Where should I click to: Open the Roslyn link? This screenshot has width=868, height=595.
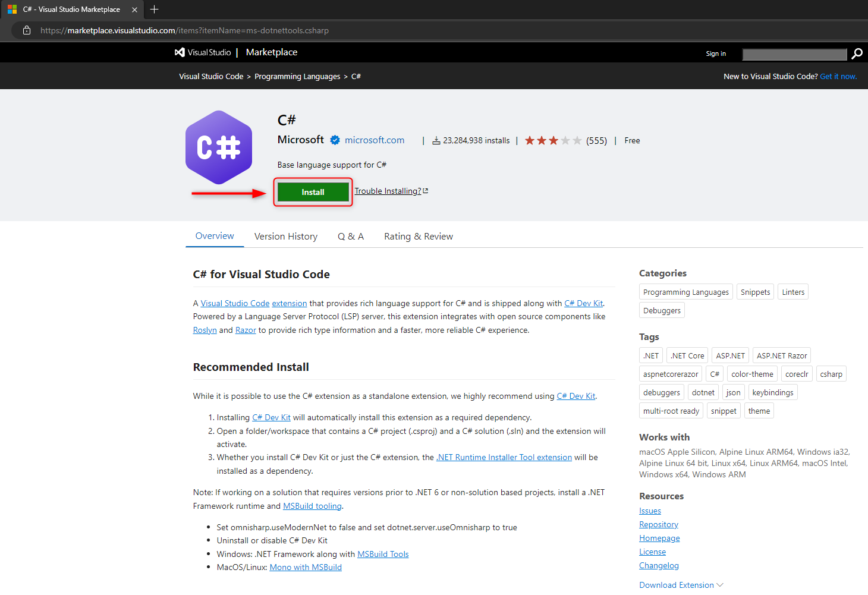[x=205, y=330]
